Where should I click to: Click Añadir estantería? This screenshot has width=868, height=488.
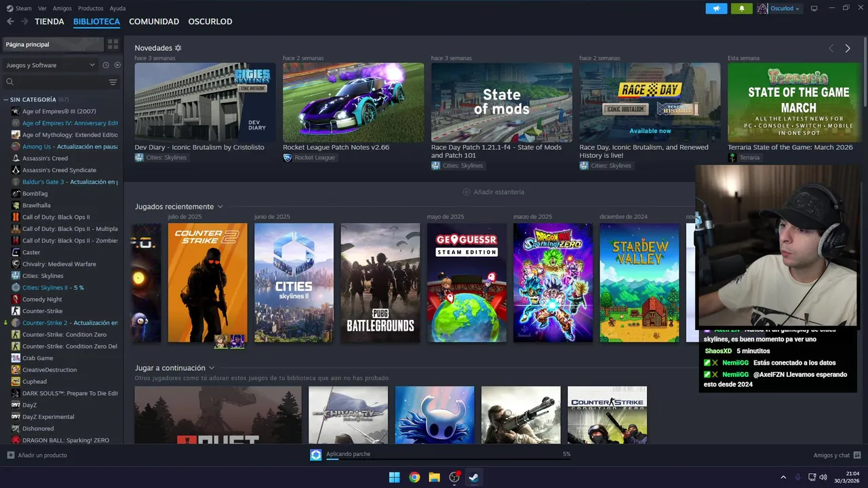(493, 192)
